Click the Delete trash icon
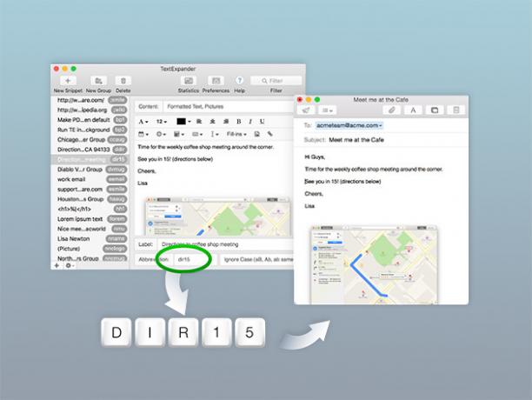 point(123,81)
